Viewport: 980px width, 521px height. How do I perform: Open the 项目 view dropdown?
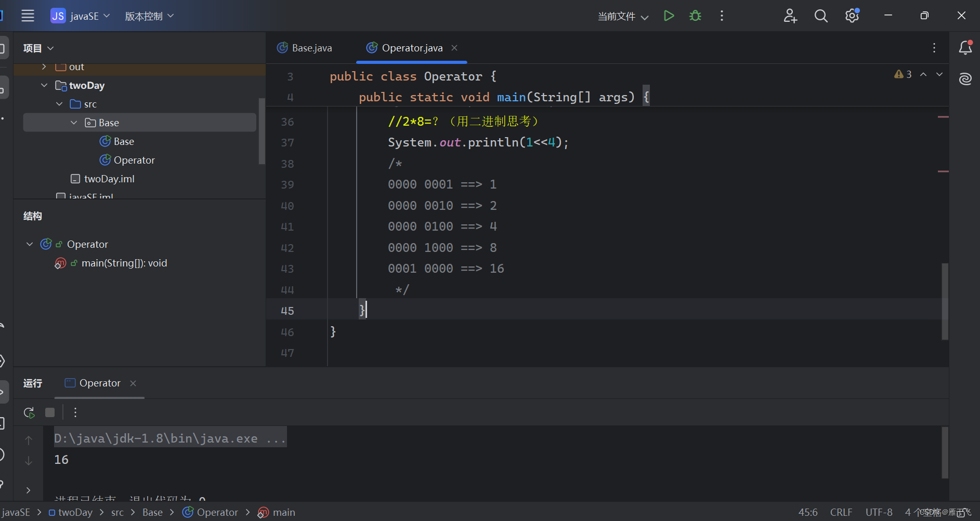(38, 48)
